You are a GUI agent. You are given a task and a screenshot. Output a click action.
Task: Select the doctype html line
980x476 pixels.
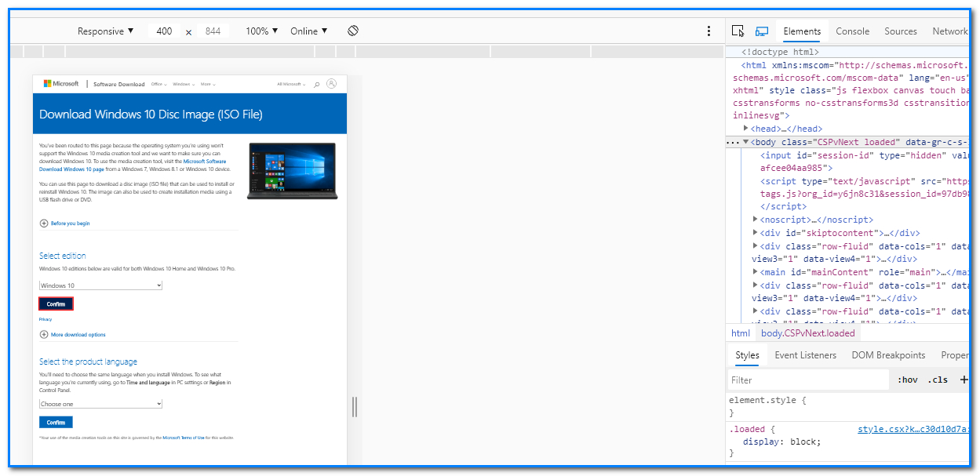click(780, 52)
